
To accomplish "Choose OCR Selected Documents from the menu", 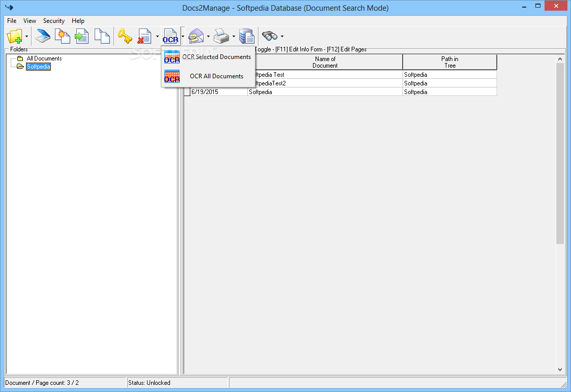I will [208, 57].
